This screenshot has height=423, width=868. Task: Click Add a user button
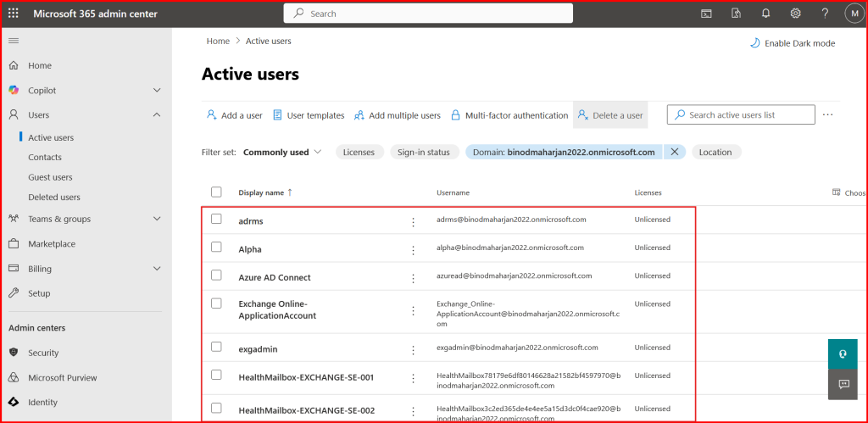point(235,115)
